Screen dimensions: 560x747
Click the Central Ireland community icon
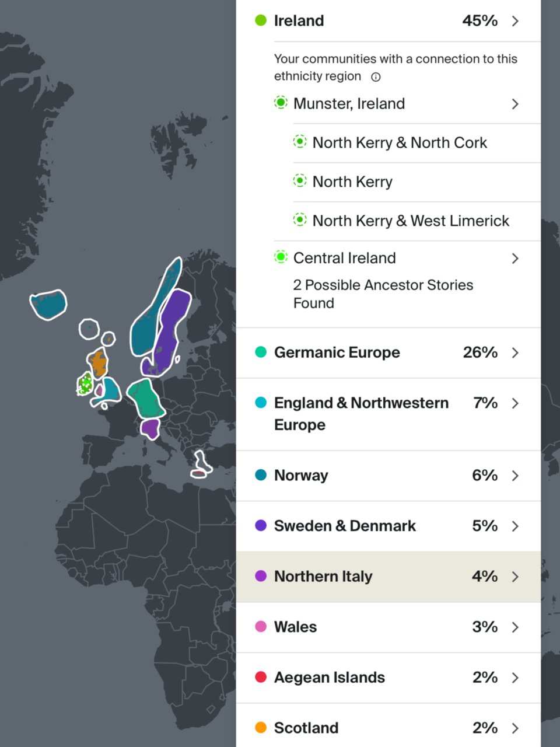tap(281, 257)
